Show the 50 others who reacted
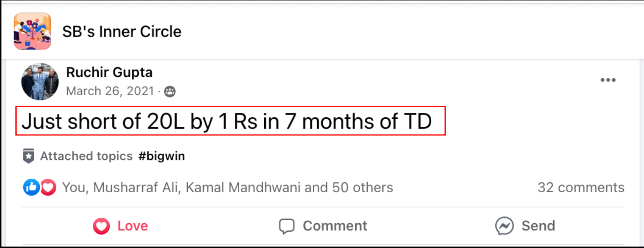Screen dimensions: 644x248 coord(360,187)
